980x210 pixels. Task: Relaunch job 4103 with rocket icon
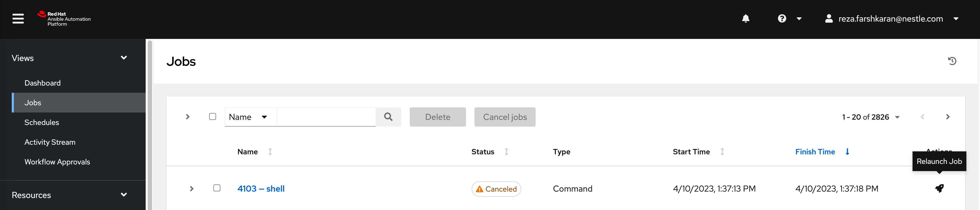939,188
